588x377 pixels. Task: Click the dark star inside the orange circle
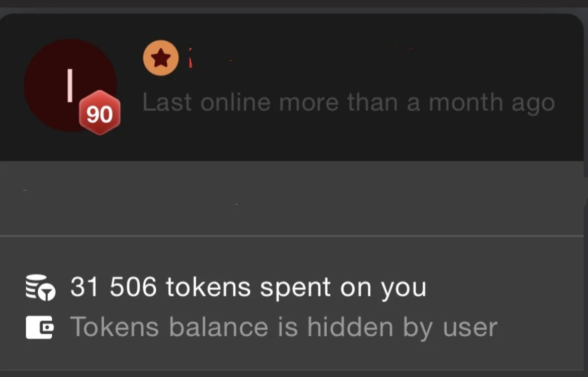161,57
